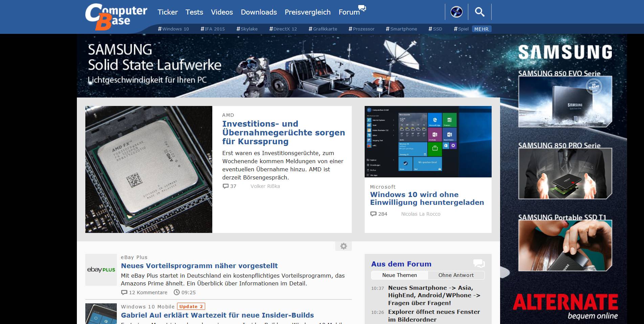Click the AMD category label
644x324 pixels.
pyautogui.click(x=228, y=115)
